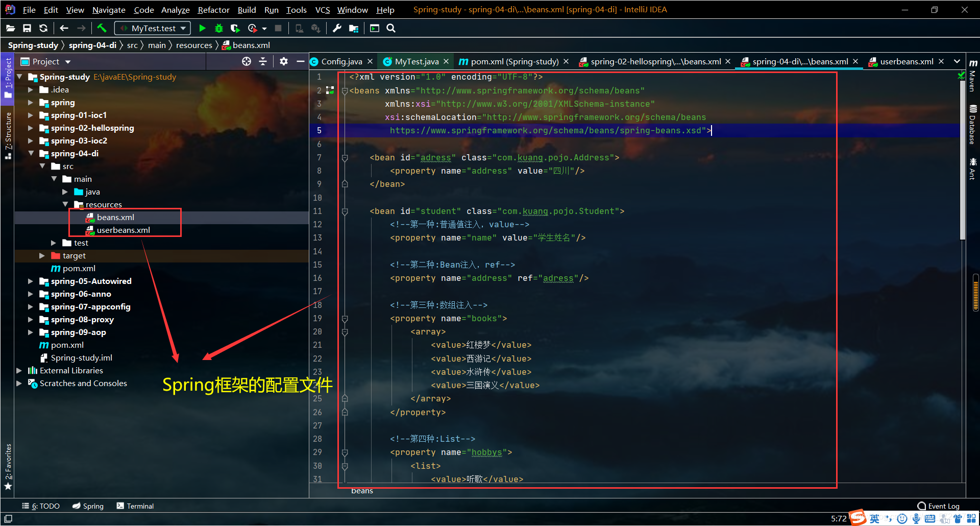This screenshot has height=526, width=980.
Task: Click the Save All toolbar icon
Action: pyautogui.click(x=27, y=29)
